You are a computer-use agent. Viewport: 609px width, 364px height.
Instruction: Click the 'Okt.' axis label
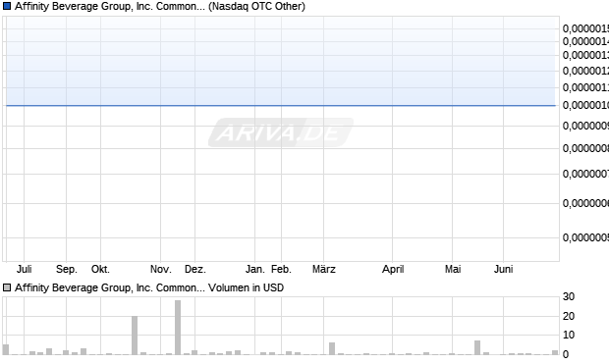(100, 269)
